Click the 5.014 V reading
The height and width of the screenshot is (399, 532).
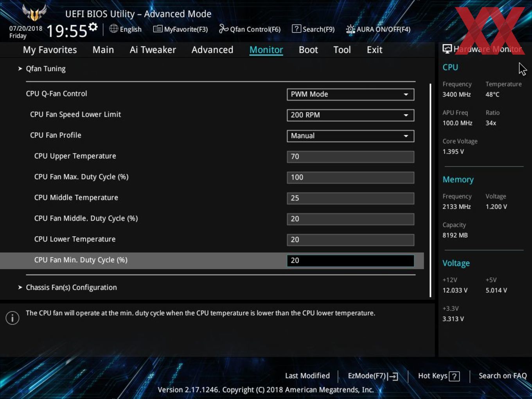[x=496, y=290]
